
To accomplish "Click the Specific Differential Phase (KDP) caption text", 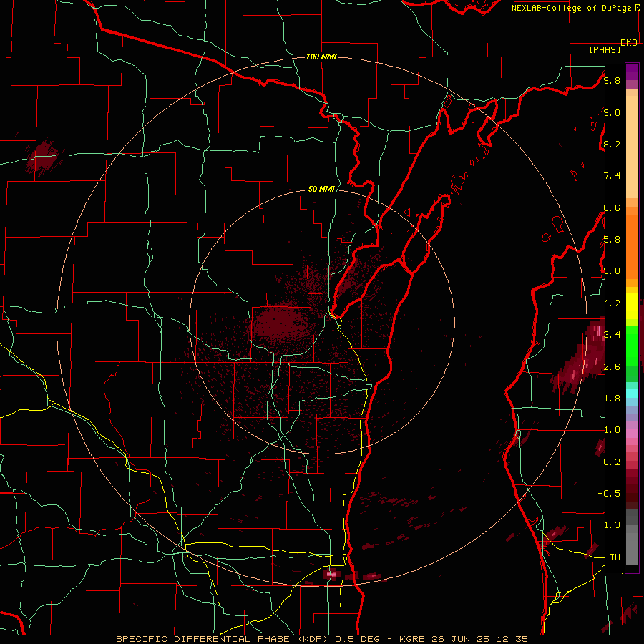I will coord(223,639).
